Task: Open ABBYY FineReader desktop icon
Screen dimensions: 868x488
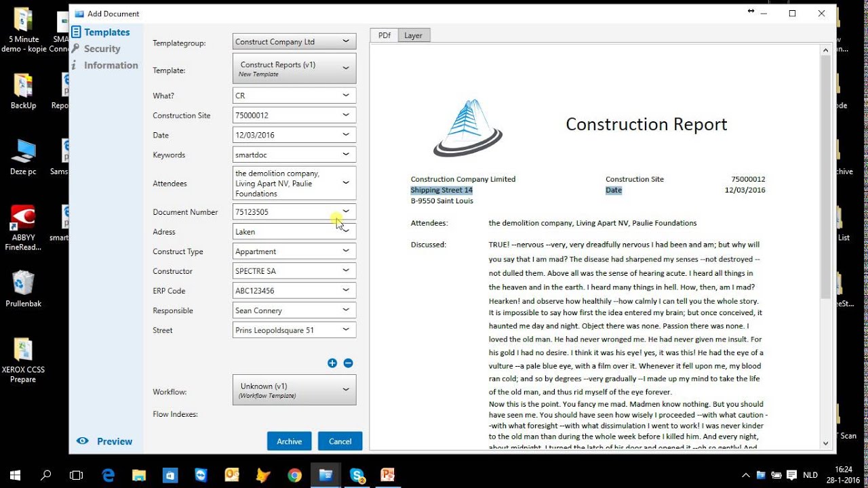Action: tap(23, 228)
